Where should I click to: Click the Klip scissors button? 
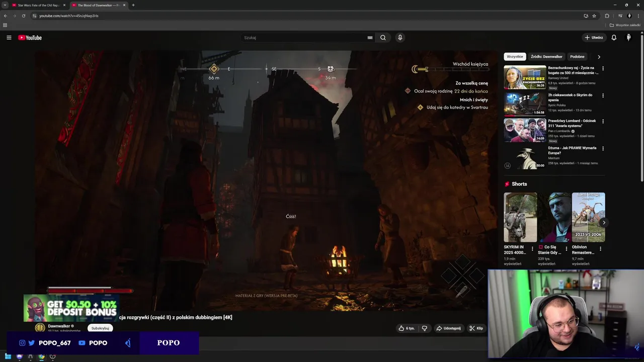[476, 328]
